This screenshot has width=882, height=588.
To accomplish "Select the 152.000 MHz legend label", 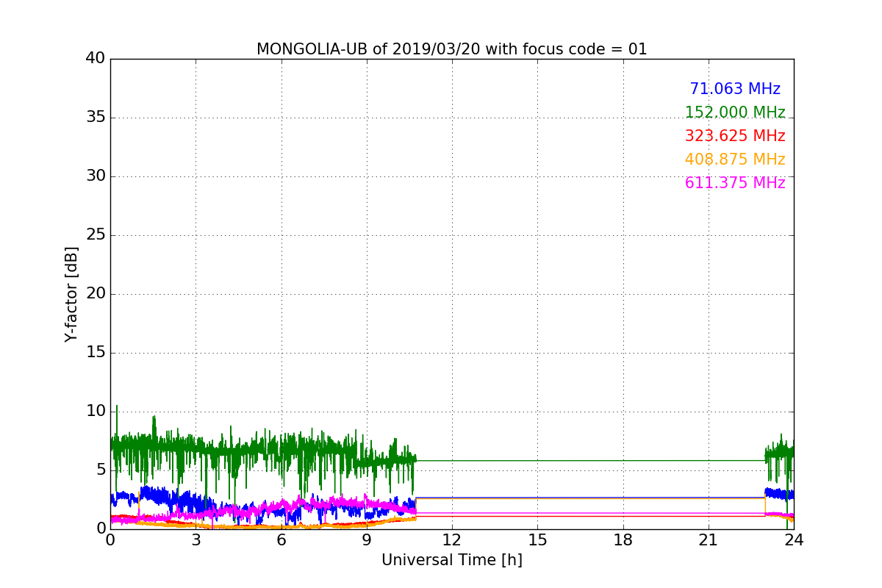I will [735, 112].
